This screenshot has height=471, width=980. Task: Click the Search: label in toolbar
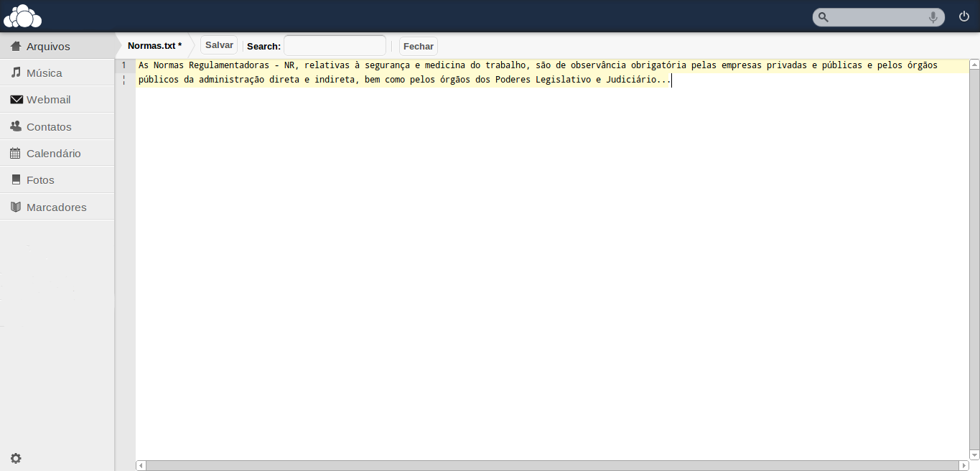click(x=263, y=46)
